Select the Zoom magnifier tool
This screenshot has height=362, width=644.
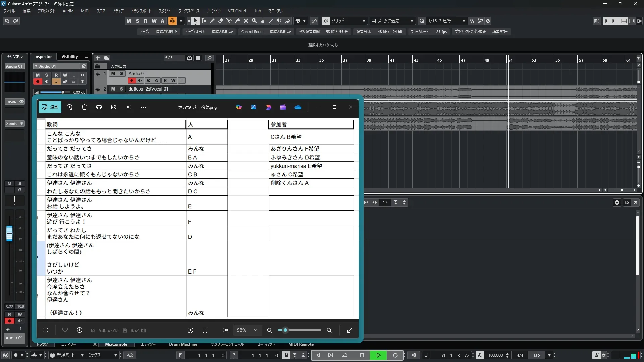[254, 21]
